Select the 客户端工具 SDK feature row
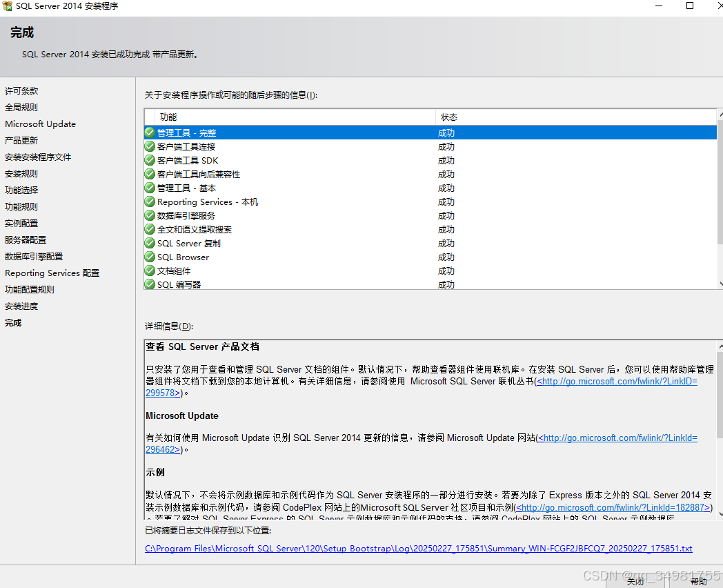 [193, 160]
